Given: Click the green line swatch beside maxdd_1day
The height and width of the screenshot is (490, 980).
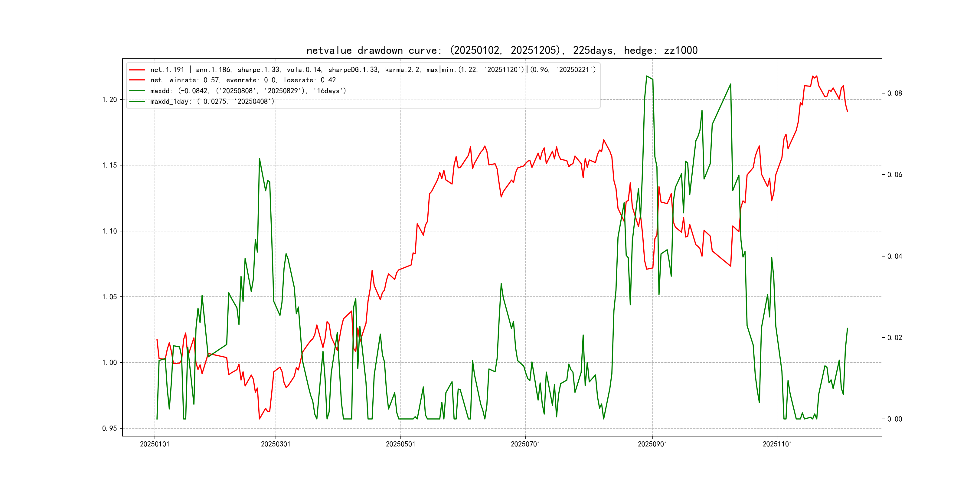Looking at the screenshot, I should pos(137,102).
